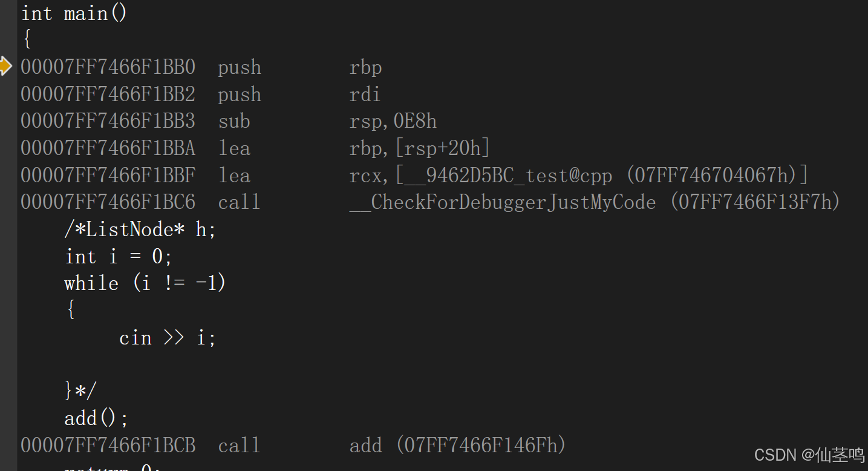Click the comment closing }*/ line
The image size is (868, 471).
pos(80,391)
